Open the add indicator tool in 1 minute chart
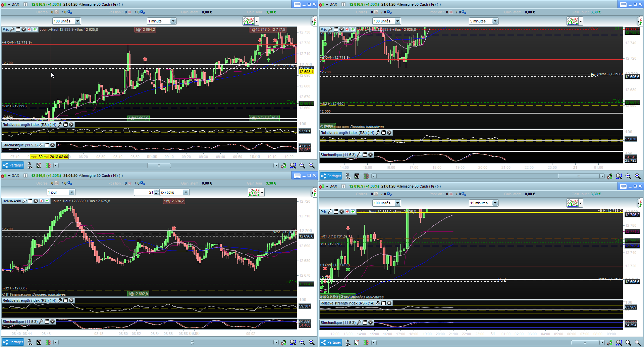Image resolution: width=644 pixels, height=347 pixels. point(249,21)
